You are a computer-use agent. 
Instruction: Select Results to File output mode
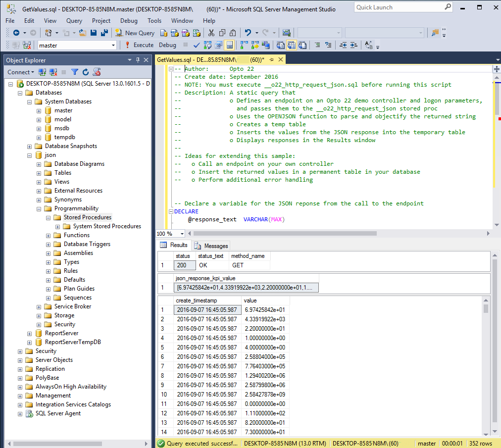click(302, 46)
